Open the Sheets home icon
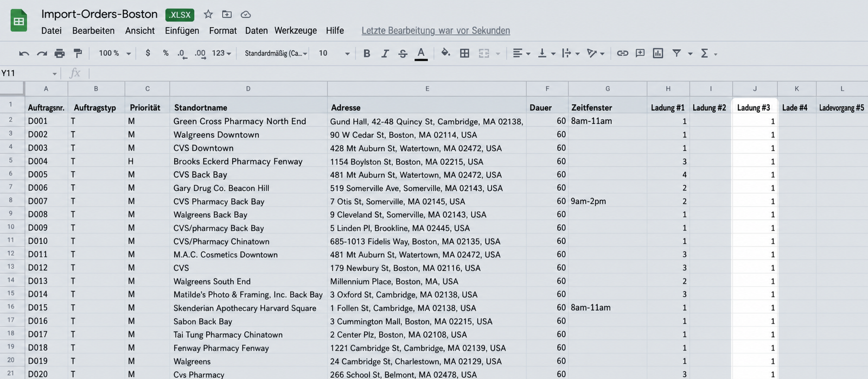This screenshot has height=379, width=868. tap(19, 22)
